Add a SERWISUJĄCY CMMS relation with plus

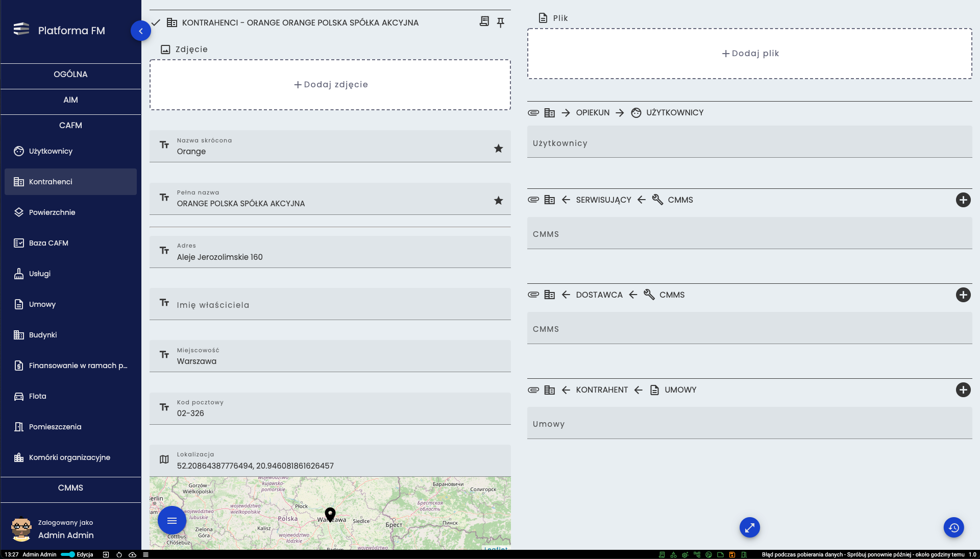click(x=963, y=200)
